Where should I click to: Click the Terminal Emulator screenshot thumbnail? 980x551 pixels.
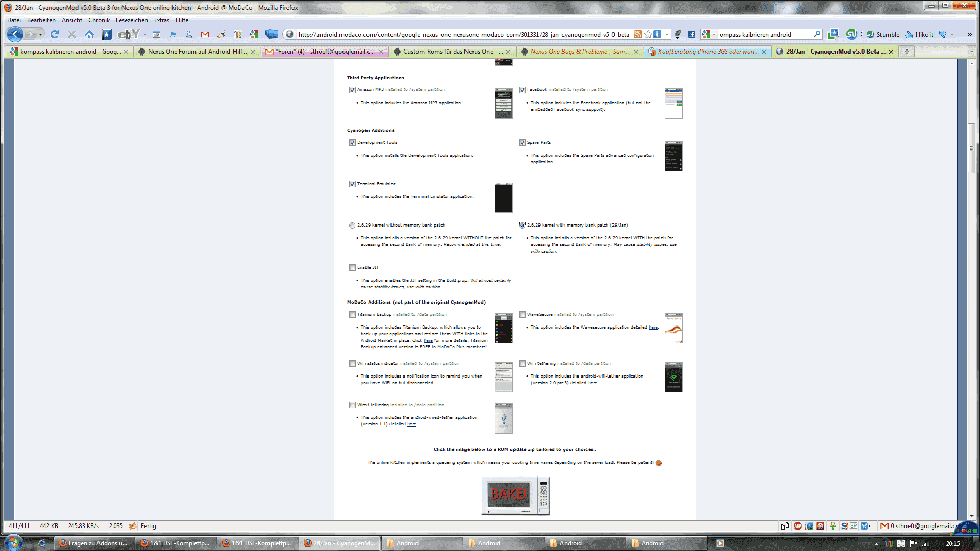click(x=503, y=197)
